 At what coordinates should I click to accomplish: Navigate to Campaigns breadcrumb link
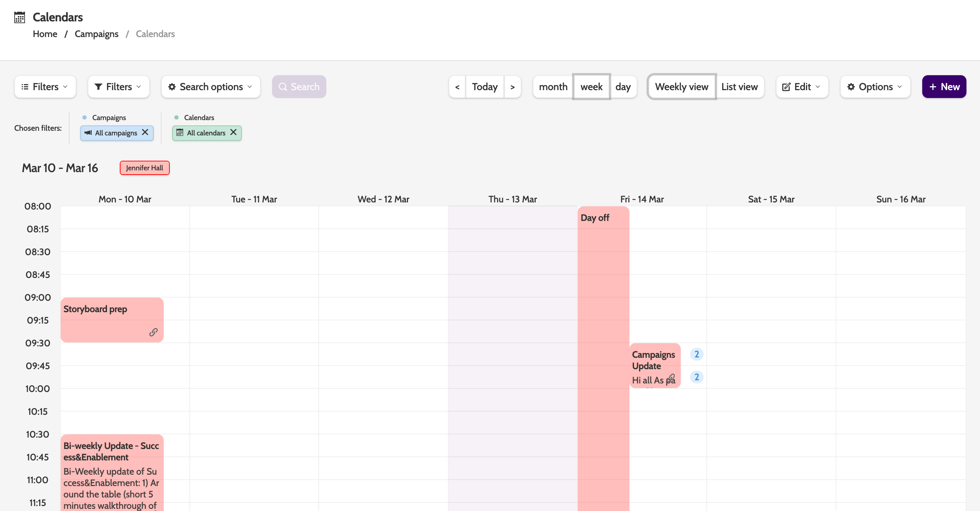coord(96,34)
